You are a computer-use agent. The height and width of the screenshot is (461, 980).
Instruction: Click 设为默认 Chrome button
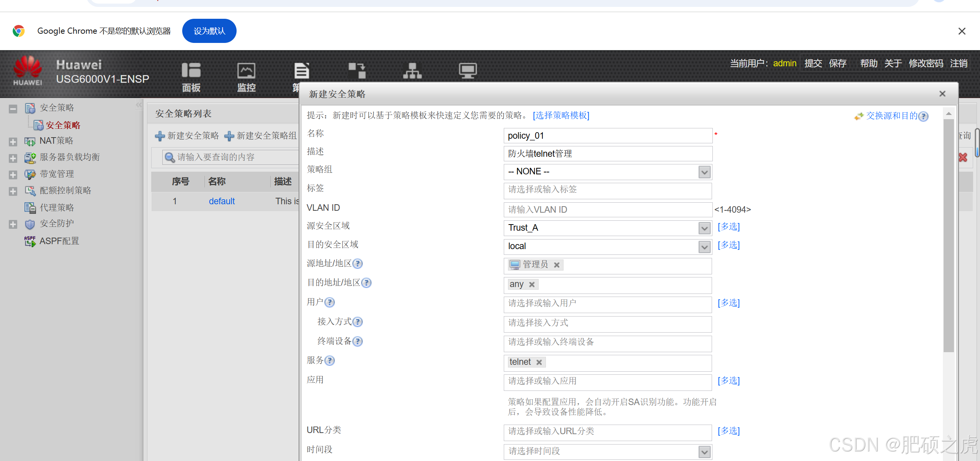(x=209, y=31)
